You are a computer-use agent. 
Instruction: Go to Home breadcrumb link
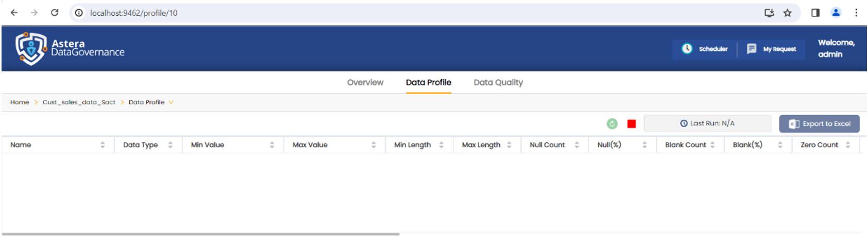click(x=20, y=102)
